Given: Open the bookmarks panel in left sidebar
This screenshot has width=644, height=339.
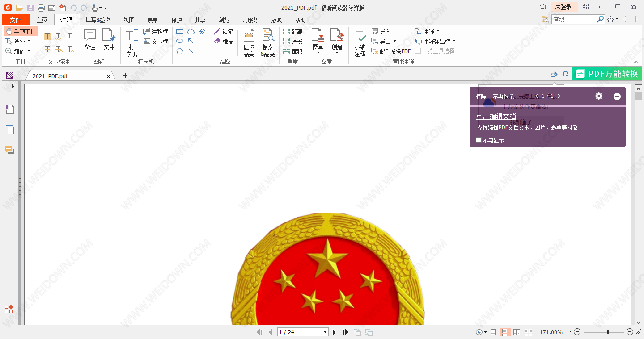Looking at the screenshot, I should 10,109.
